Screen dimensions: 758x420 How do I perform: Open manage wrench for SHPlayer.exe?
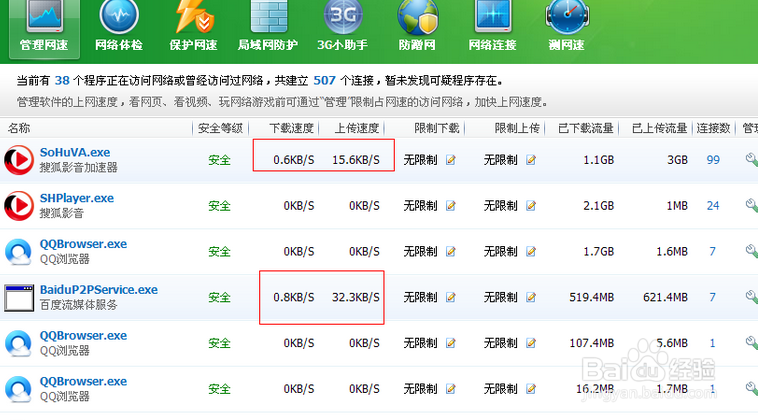(x=752, y=205)
